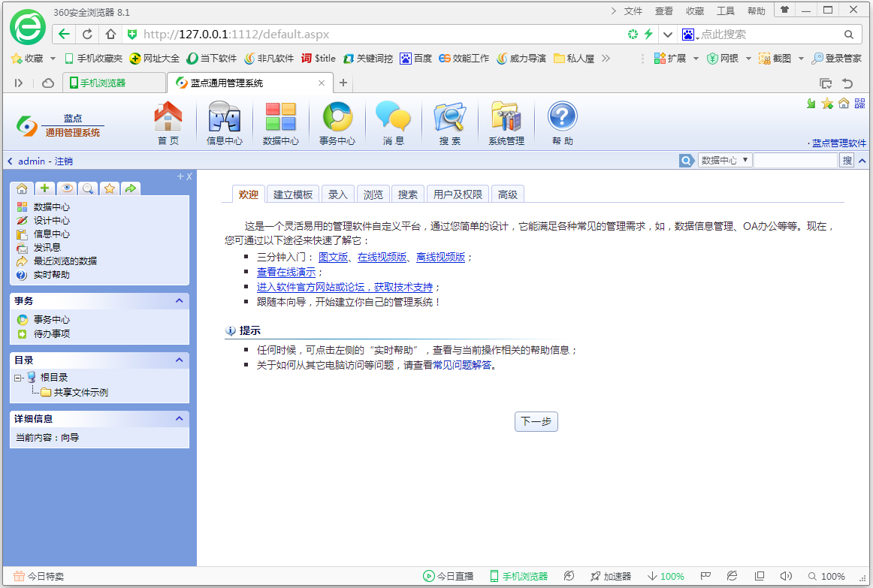The height and width of the screenshot is (588, 873).
Task: Close the sidebar with the X
Action: point(189,176)
